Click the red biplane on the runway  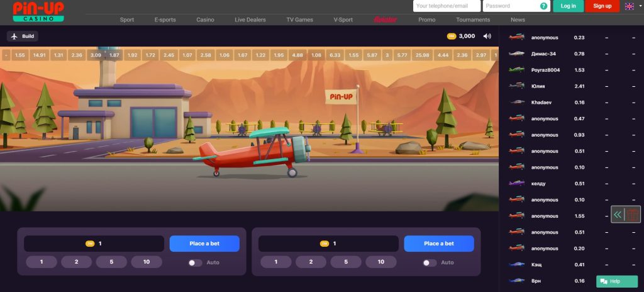252,152
